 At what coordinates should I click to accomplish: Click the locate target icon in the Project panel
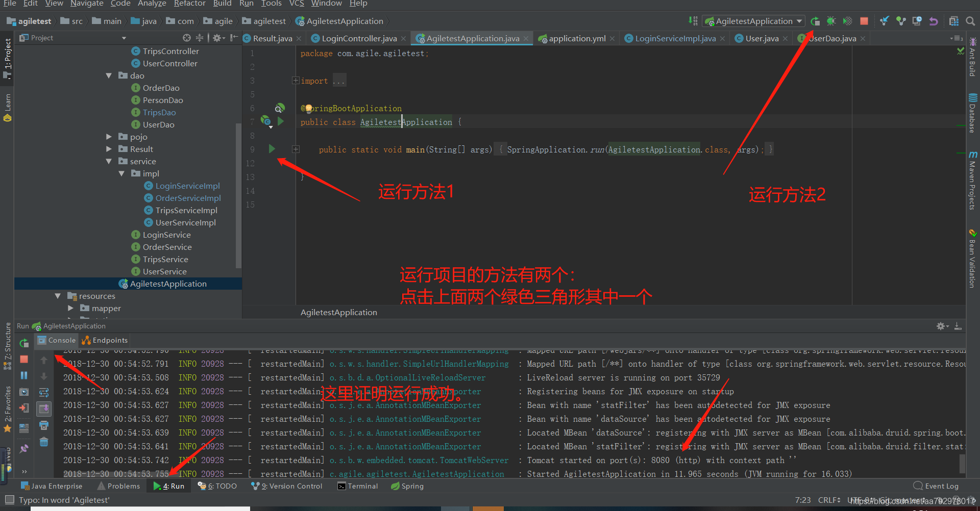(187, 38)
